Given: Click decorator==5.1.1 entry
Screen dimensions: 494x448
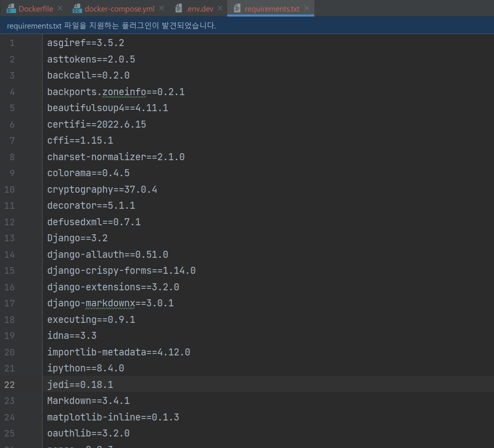Looking at the screenshot, I should (x=91, y=206).
